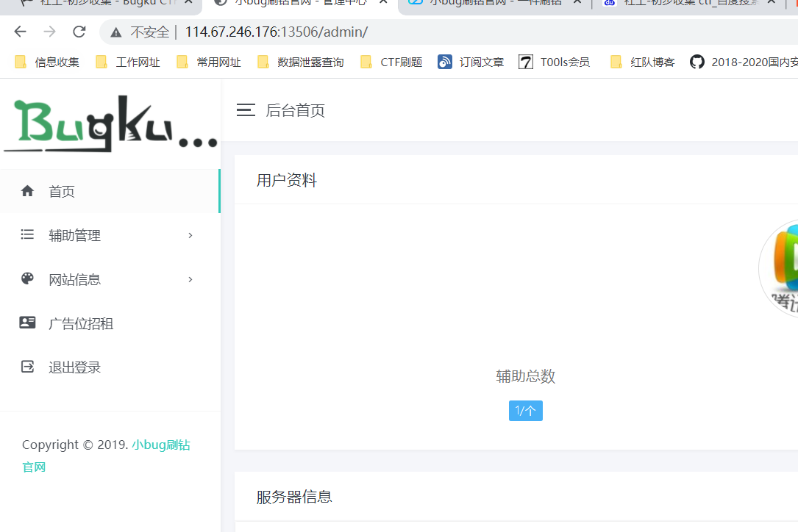Screen dimensions: 798x532
Task: Click the card icon beside 广告位招租
Action: click(x=27, y=323)
